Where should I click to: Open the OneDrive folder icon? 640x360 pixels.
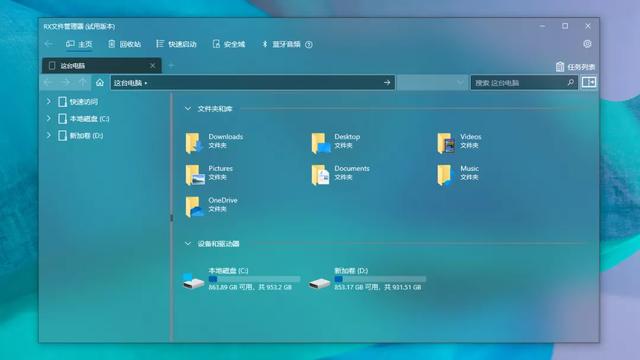[194, 207]
